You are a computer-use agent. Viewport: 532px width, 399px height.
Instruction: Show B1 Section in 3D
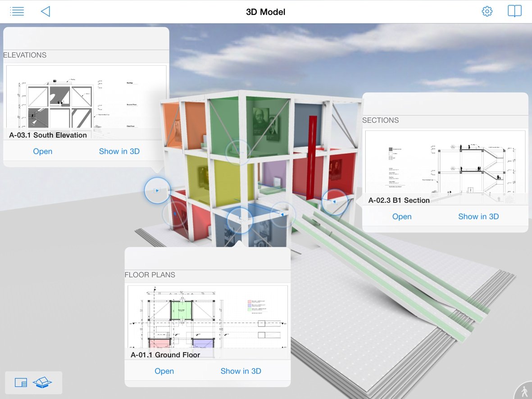pos(478,217)
